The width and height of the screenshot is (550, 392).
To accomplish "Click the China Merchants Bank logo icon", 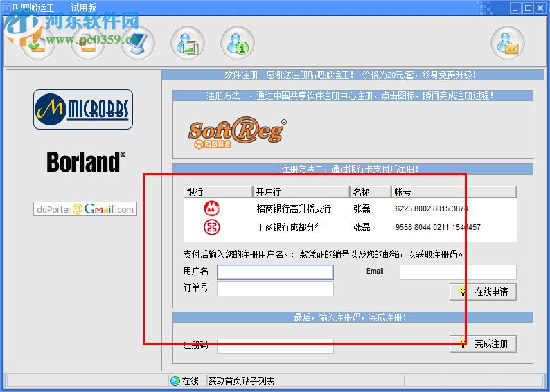I will point(212,208).
